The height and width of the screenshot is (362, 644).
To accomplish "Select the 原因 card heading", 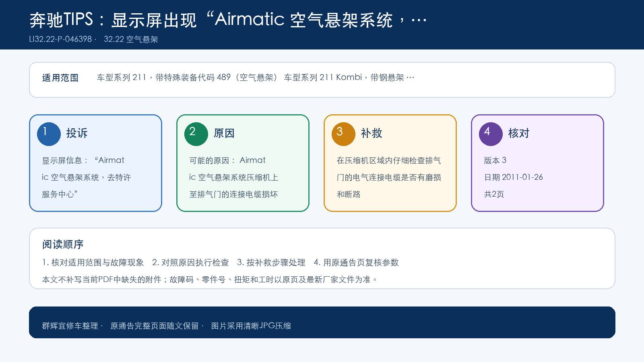I will click(x=224, y=133).
